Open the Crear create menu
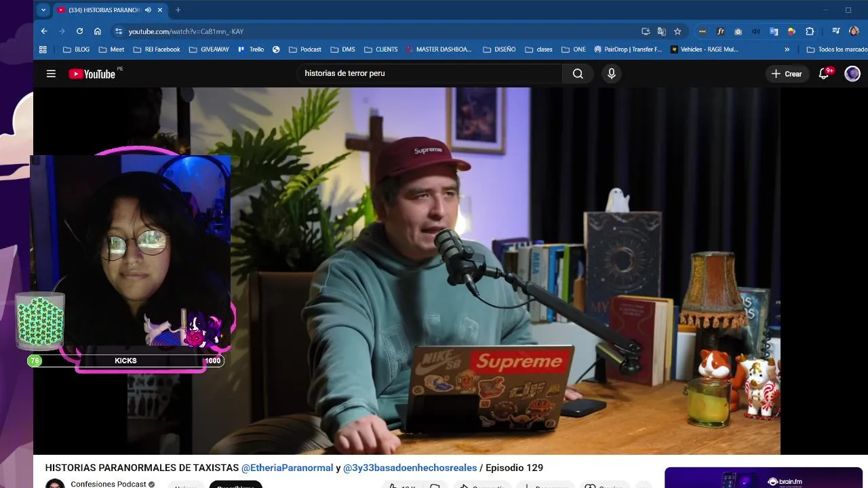Viewport: 868px width, 488px height. (x=787, y=74)
